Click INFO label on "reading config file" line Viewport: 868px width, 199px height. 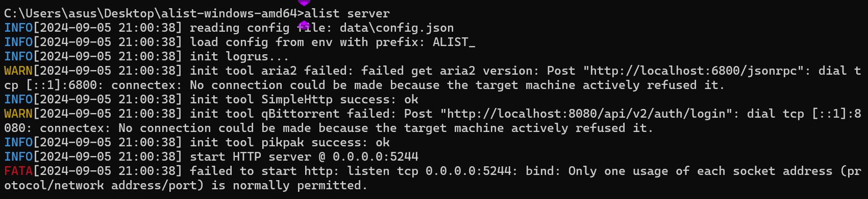18,28
